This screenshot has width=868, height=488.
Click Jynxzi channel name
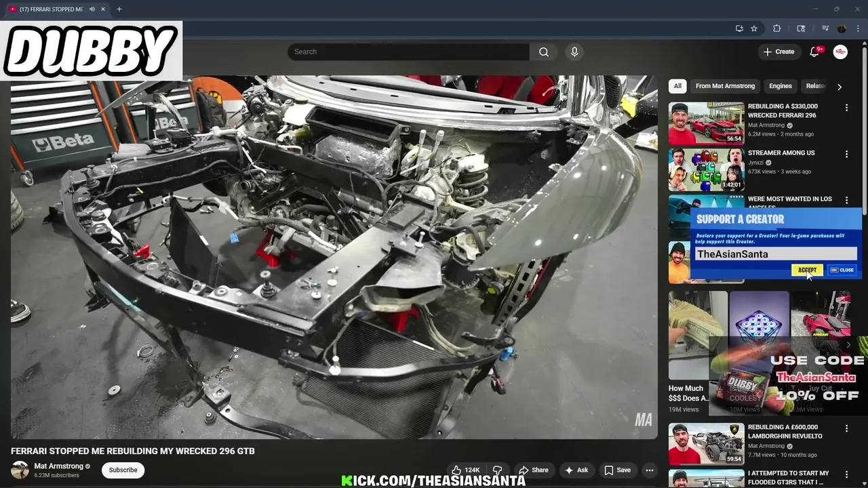(755, 163)
